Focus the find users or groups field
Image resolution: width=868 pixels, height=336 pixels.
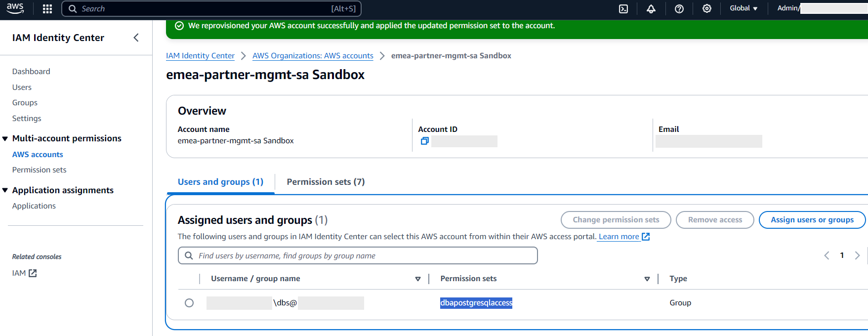pos(358,255)
